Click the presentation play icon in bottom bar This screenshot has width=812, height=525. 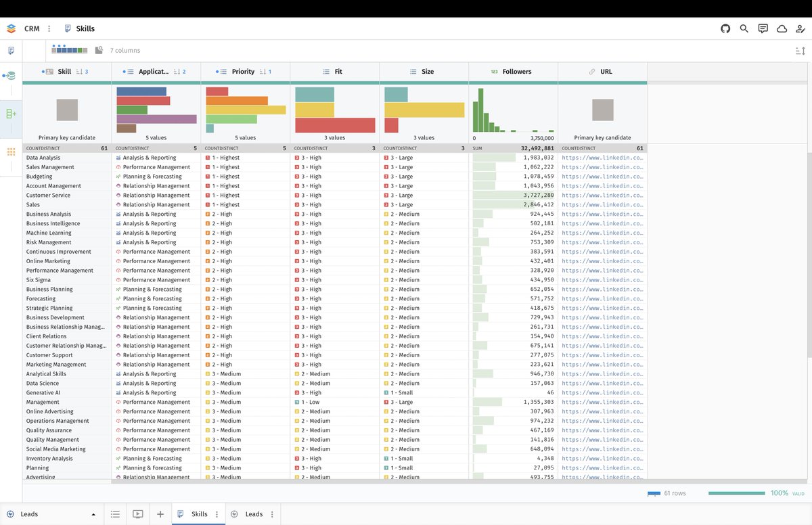pyautogui.click(x=137, y=514)
